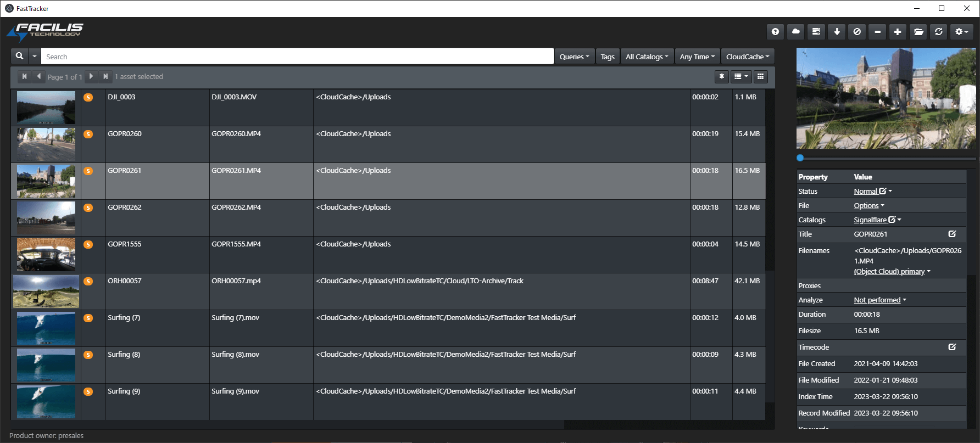Select the GOPR1555.MP4 filename cell
The width and height of the screenshot is (980, 443).
261,255
